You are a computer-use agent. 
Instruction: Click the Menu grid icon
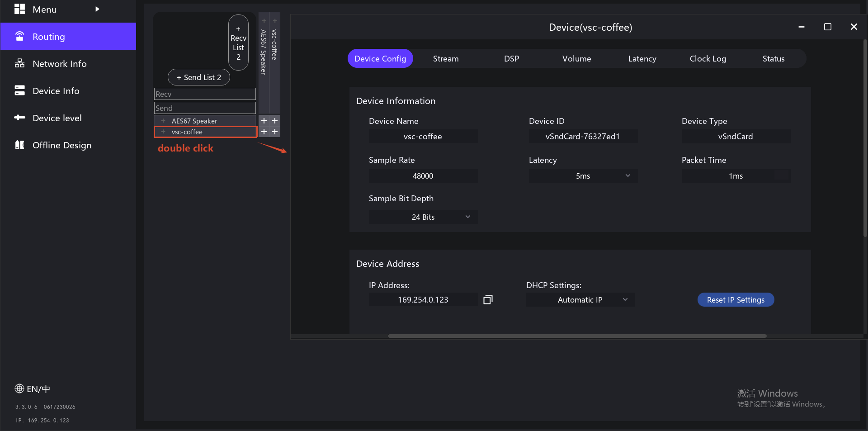pos(19,9)
